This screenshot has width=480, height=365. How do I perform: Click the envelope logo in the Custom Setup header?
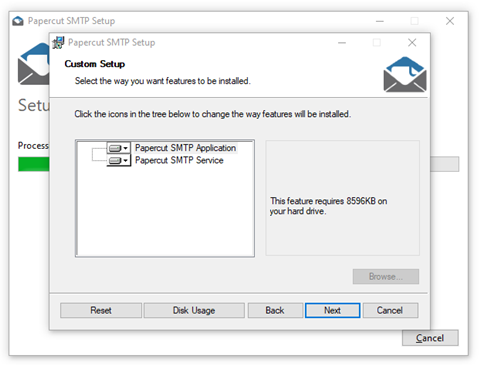pyautogui.click(x=405, y=75)
